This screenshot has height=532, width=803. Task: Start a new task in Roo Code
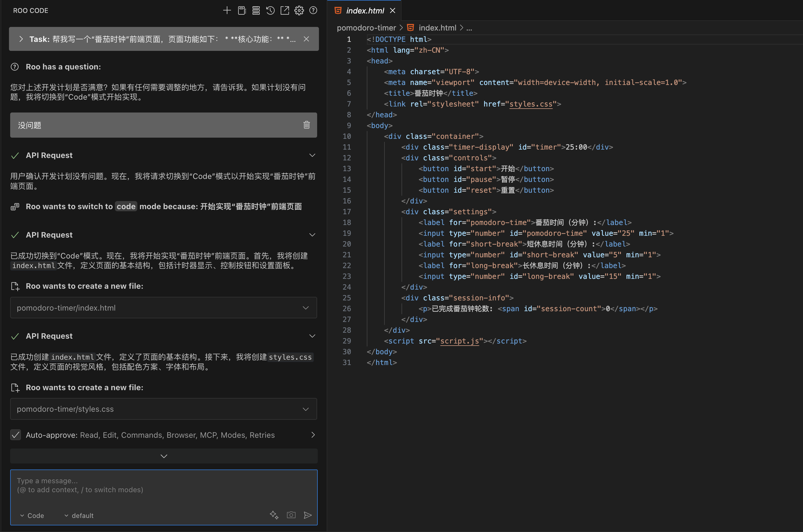click(227, 10)
